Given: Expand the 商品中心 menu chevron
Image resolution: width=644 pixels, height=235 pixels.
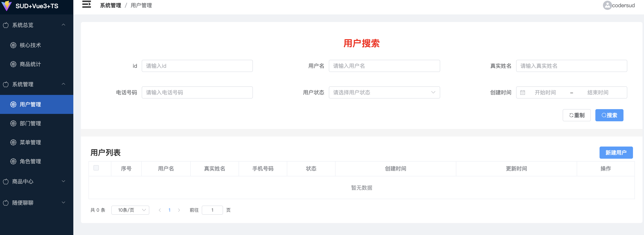Looking at the screenshot, I should pyautogui.click(x=63, y=181).
